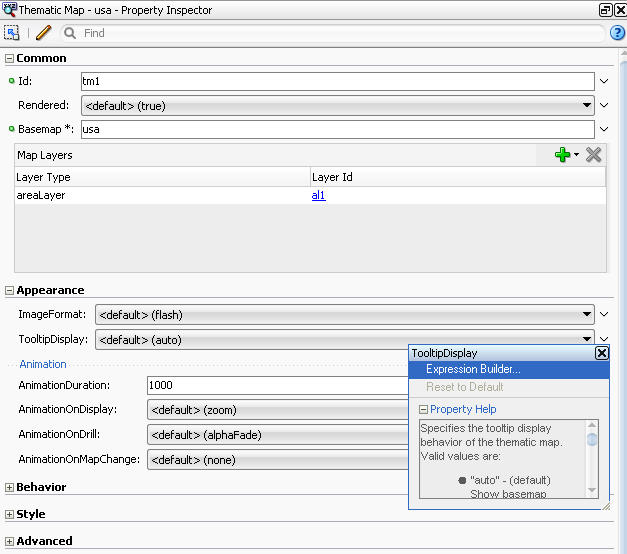Image resolution: width=627 pixels, height=554 pixels.
Task: Click the Property Help scroll down arrow
Action: pos(592,490)
